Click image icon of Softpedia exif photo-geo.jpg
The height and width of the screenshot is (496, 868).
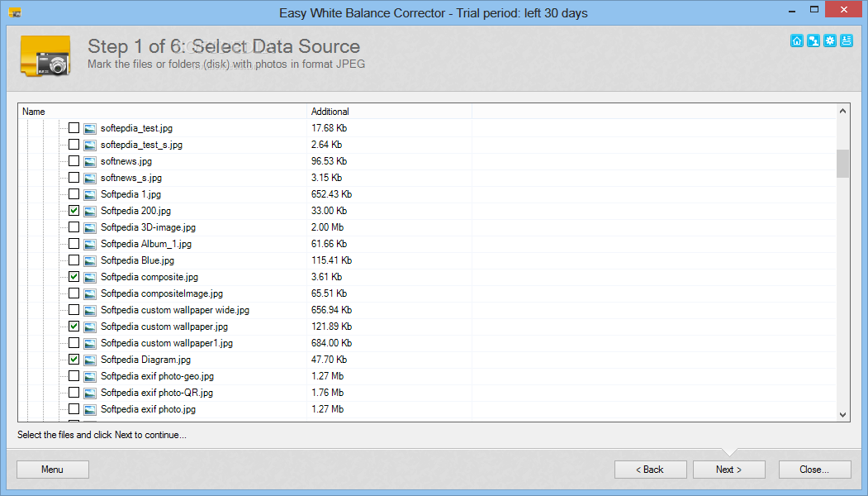point(90,377)
